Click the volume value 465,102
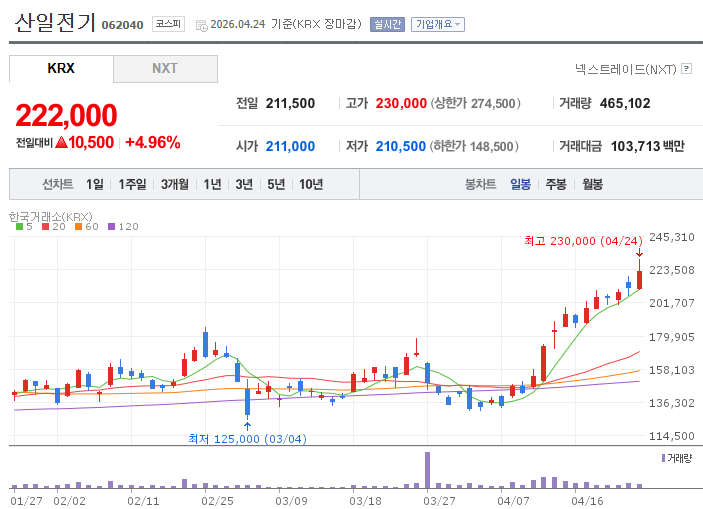 point(625,104)
